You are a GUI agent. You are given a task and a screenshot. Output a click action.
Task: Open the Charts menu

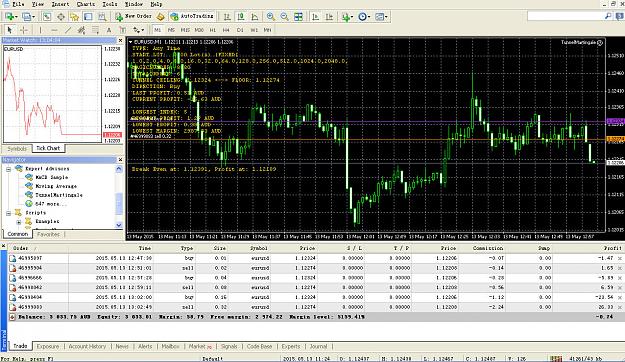pyautogui.click(x=86, y=4)
